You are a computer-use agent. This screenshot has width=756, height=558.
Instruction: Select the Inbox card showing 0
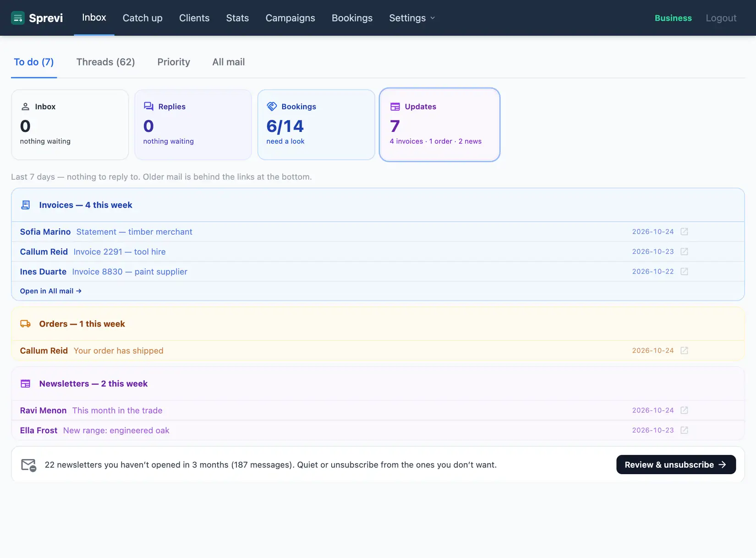click(70, 125)
